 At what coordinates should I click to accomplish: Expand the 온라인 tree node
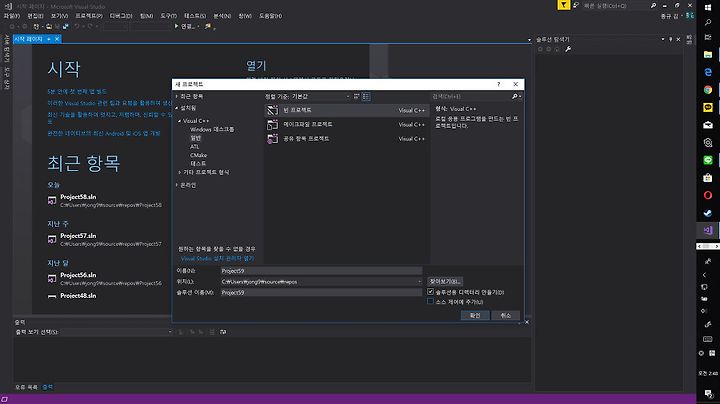point(177,185)
